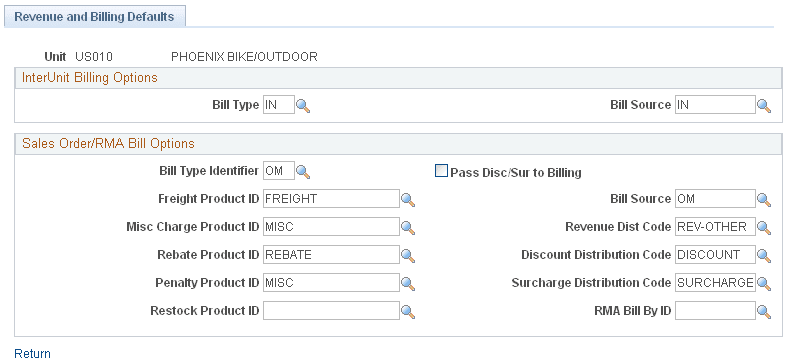Enable Pass Disc/Sur to Billing checkbox
Viewport: 788px width, 364px height.
click(441, 172)
